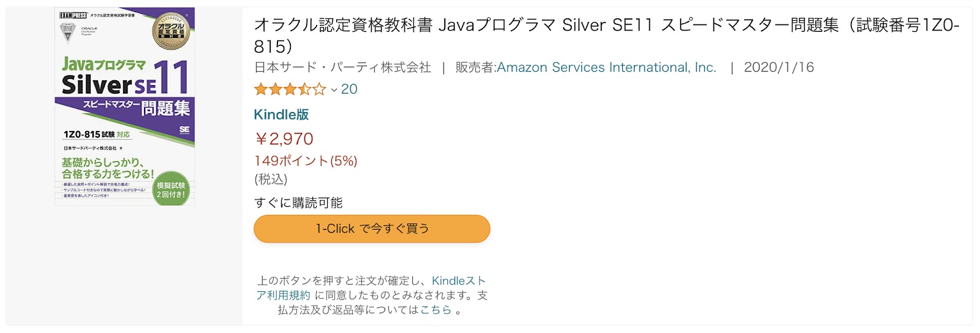Open the Kindleストア利用規約 terms link

371,288
